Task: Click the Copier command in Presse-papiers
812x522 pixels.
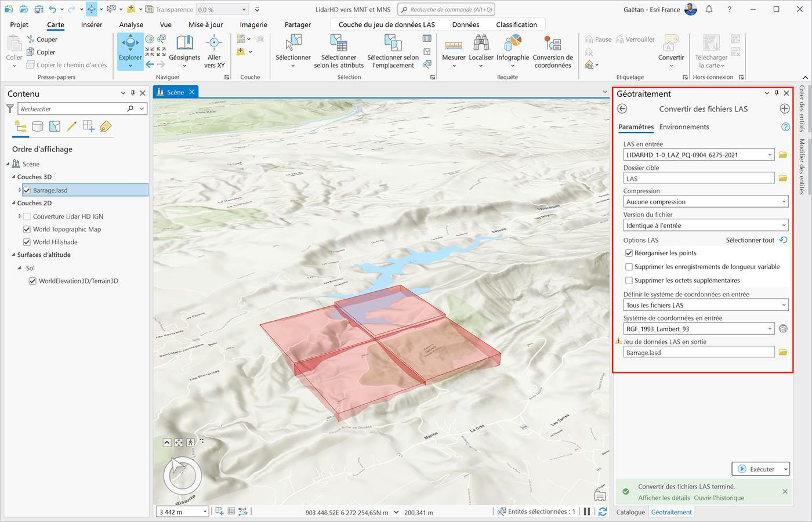Action: coord(41,52)
